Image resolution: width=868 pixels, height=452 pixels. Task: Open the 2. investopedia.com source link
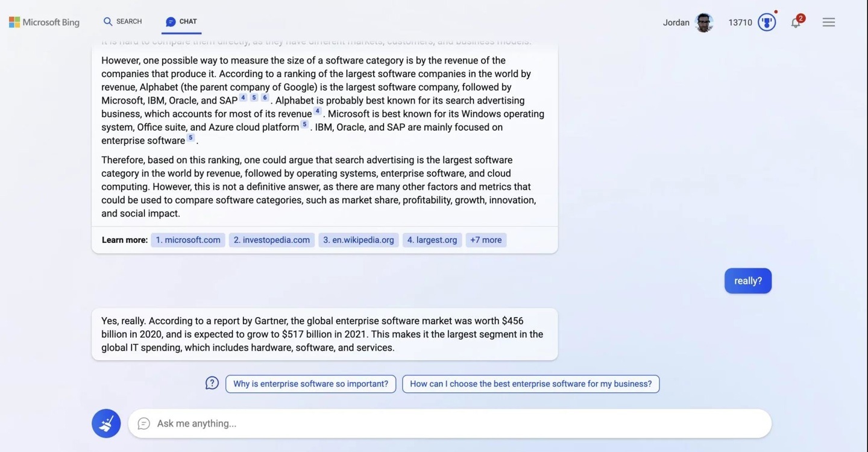coord(272,240)
